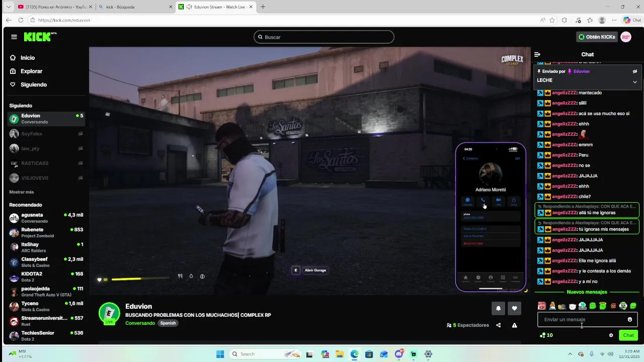Share the Eduvion stream
Image resolution: width=644 pixels, height=362 pixels.
(499, 325)
